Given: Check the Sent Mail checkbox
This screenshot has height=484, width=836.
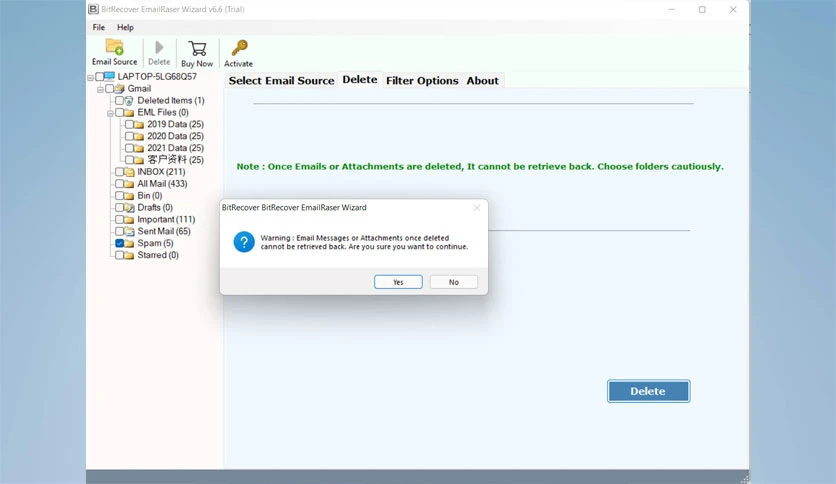Looking at the screenshot, I should click(119, 231).
